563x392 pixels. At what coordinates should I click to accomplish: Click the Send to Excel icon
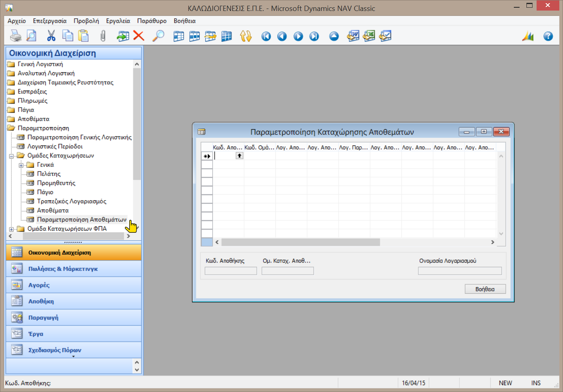point(369,36)
